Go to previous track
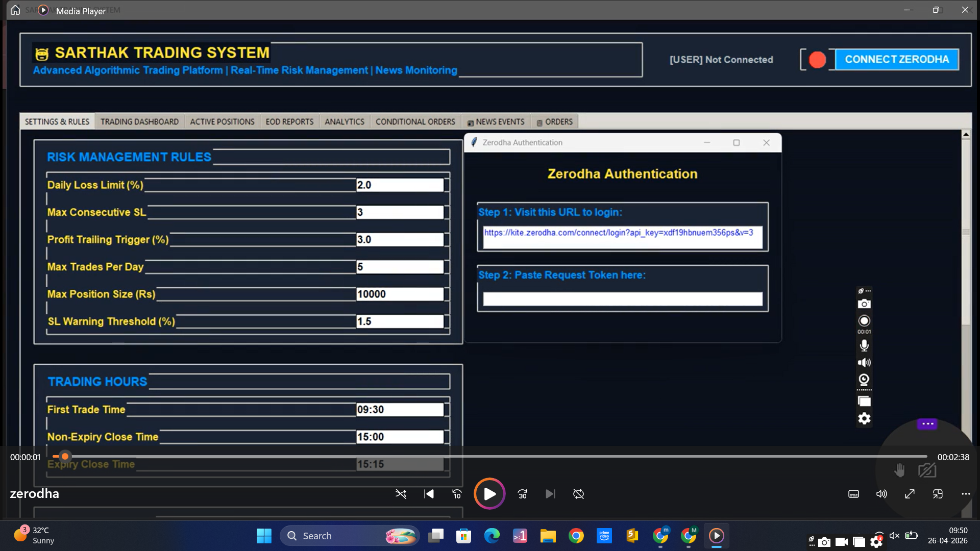This screenshot has width=980, height=551. tap(429, 494)
